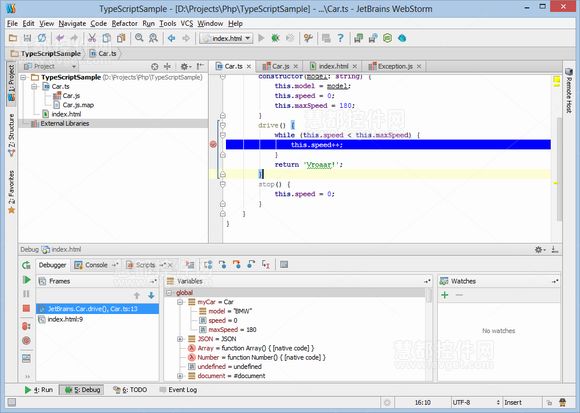
Task: Toggle breakpoint on this.speed++ line
Action: (213, 145)
